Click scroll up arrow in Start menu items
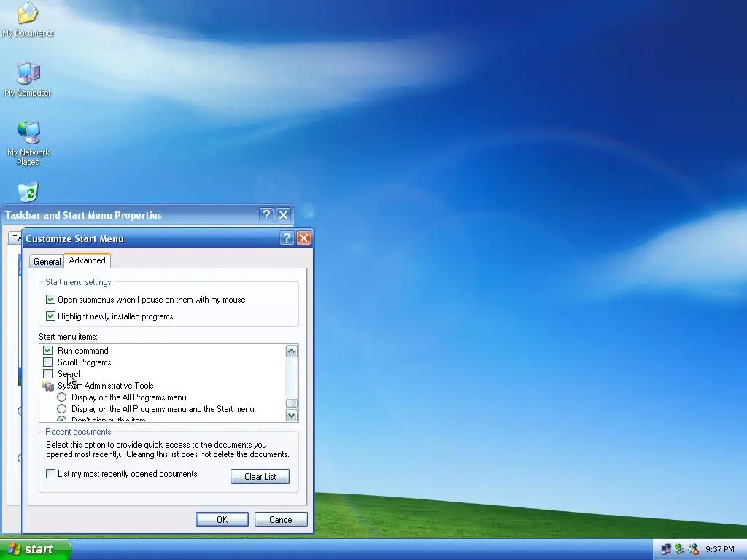 292,351
